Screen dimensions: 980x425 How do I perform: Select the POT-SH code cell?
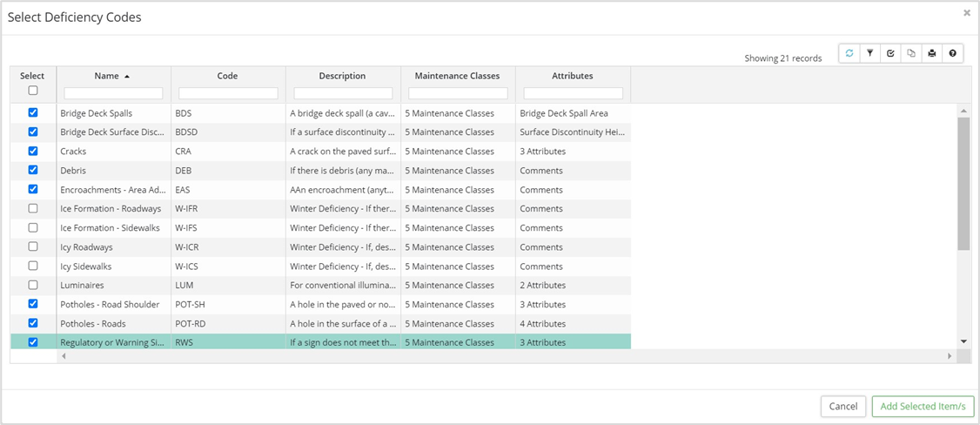point(229,304)
